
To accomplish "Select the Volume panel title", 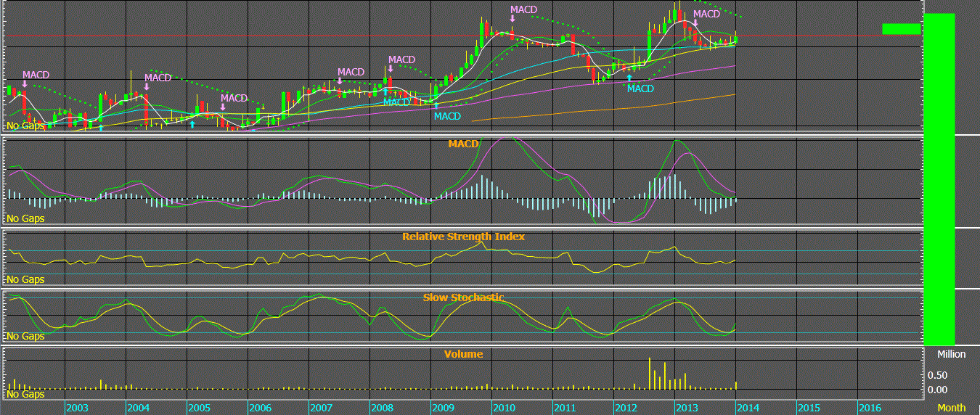I will click(x=463, y=354).
